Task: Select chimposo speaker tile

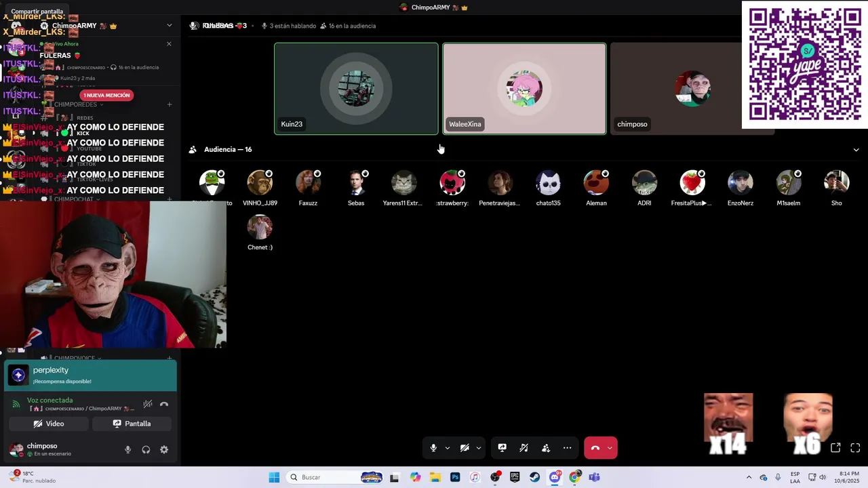Action: tap(692, 89)
